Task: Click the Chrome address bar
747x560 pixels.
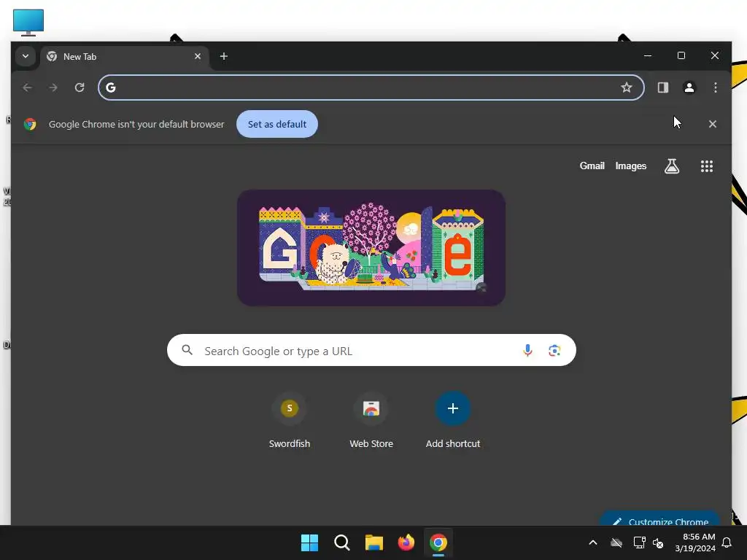Action: 371,87
